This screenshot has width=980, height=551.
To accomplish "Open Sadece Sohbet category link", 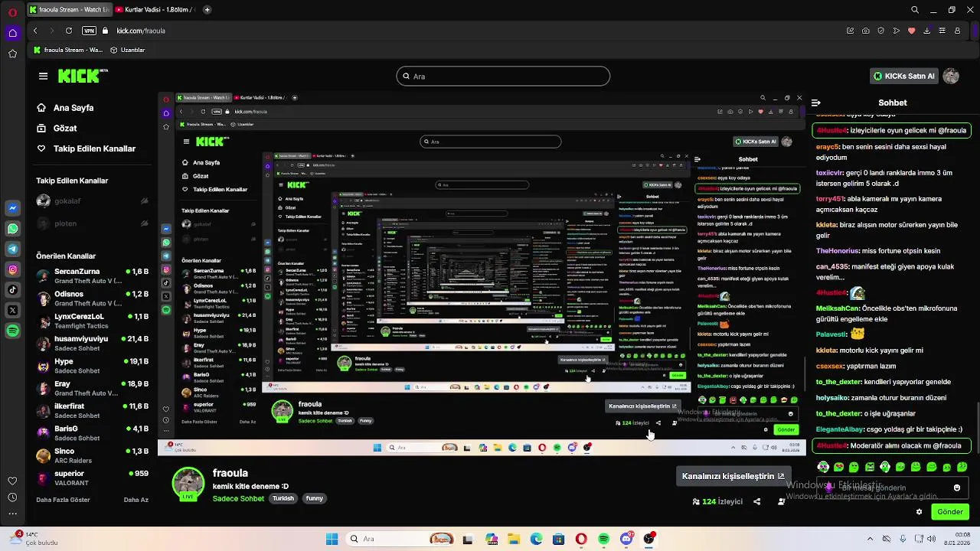I will [x=238, y=498].
